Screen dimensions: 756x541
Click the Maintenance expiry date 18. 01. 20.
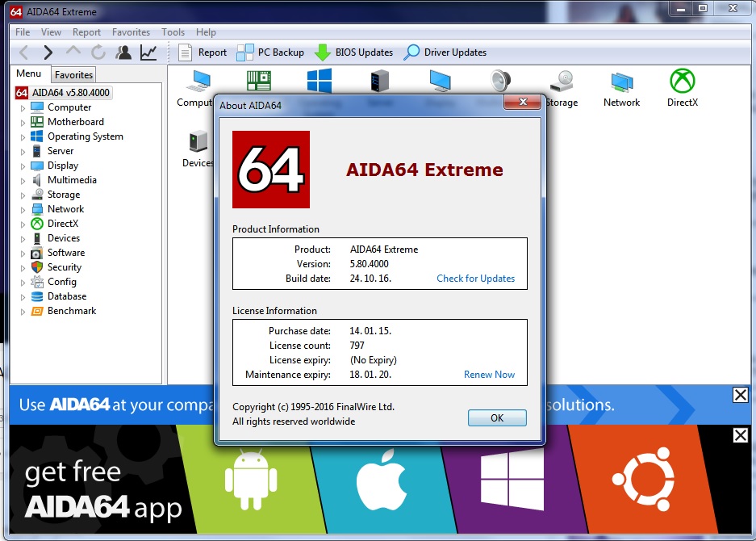[370, 375]
